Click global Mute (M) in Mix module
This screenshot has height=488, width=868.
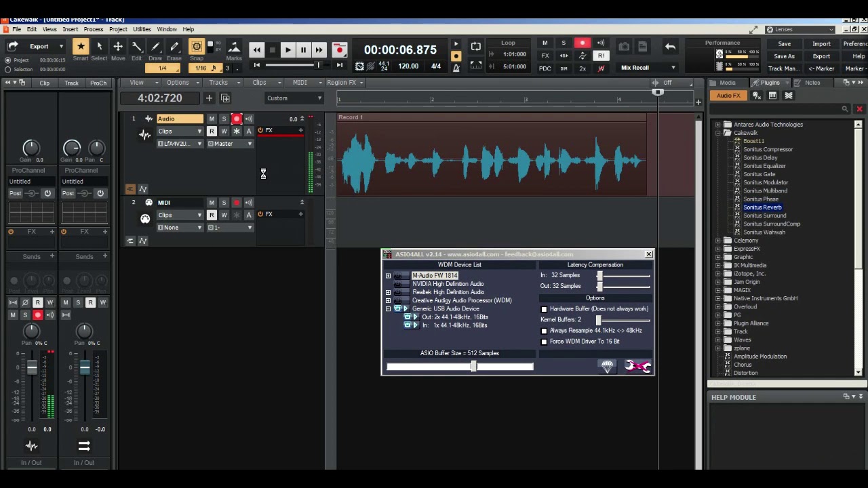tap(545, 43)
